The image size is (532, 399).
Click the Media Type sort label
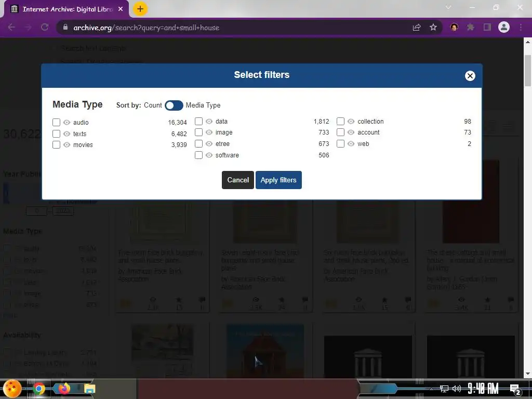click(203, 105)
